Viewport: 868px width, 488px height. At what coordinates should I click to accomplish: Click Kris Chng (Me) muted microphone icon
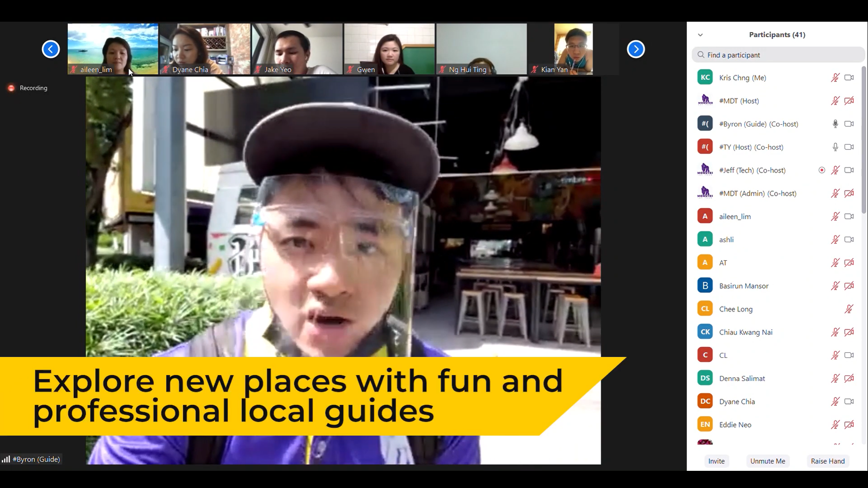click(835, 78)
